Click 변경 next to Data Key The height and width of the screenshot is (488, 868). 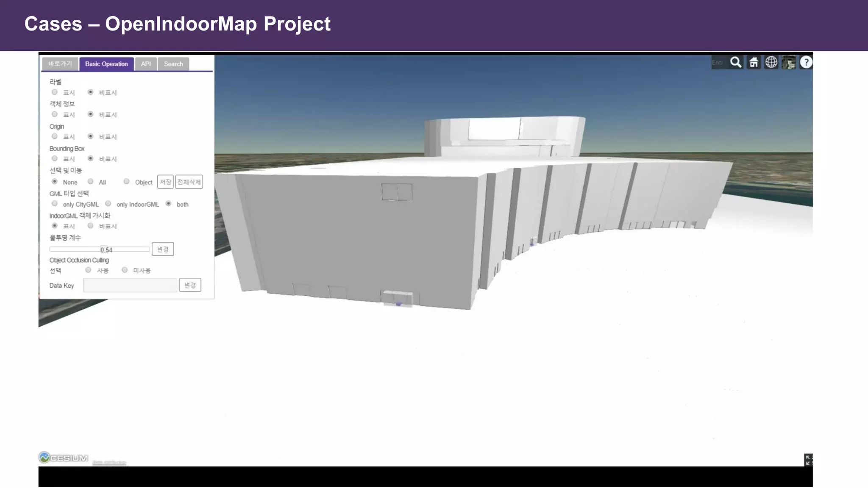[190, 285]
